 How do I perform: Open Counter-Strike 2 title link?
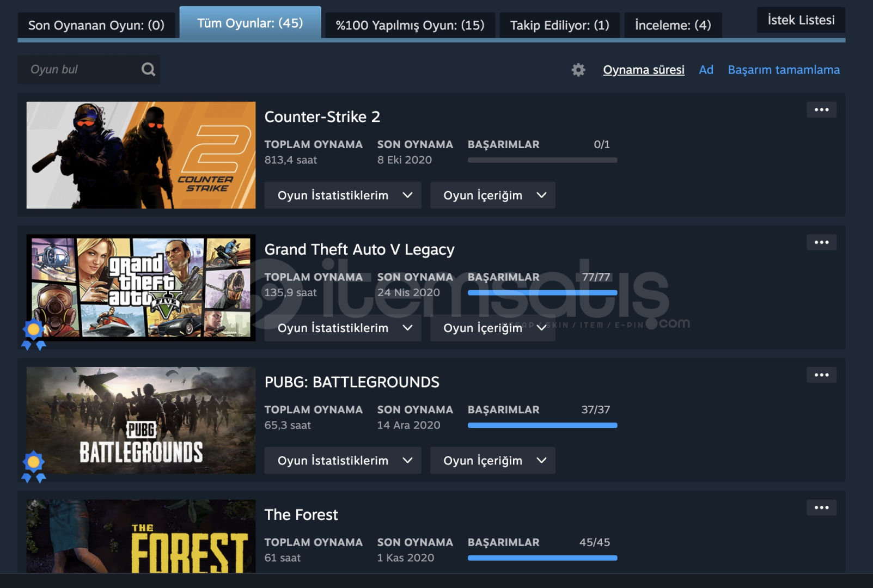322,117
